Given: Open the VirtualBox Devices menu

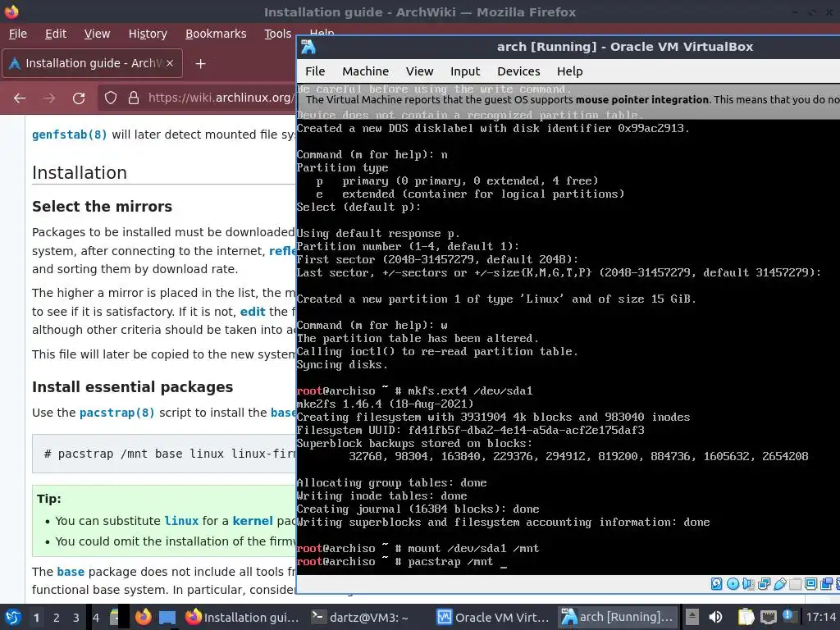Looking at the screenshot, I should point(518,71).
